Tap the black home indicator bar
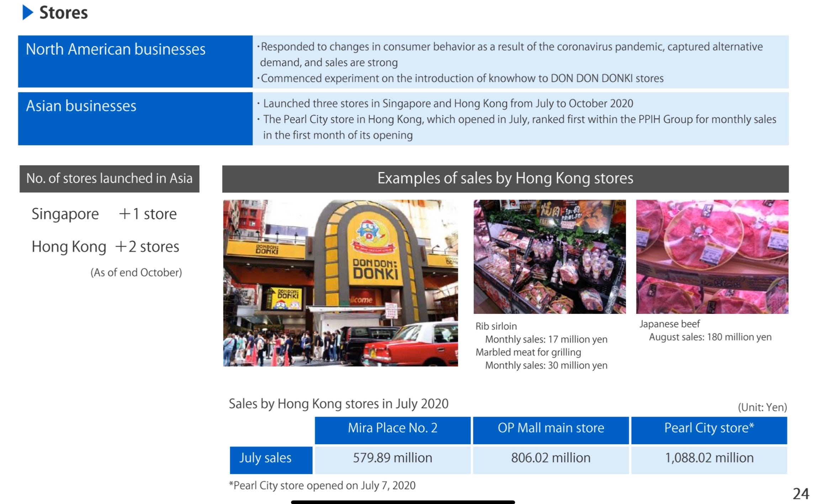 point(403,502)
